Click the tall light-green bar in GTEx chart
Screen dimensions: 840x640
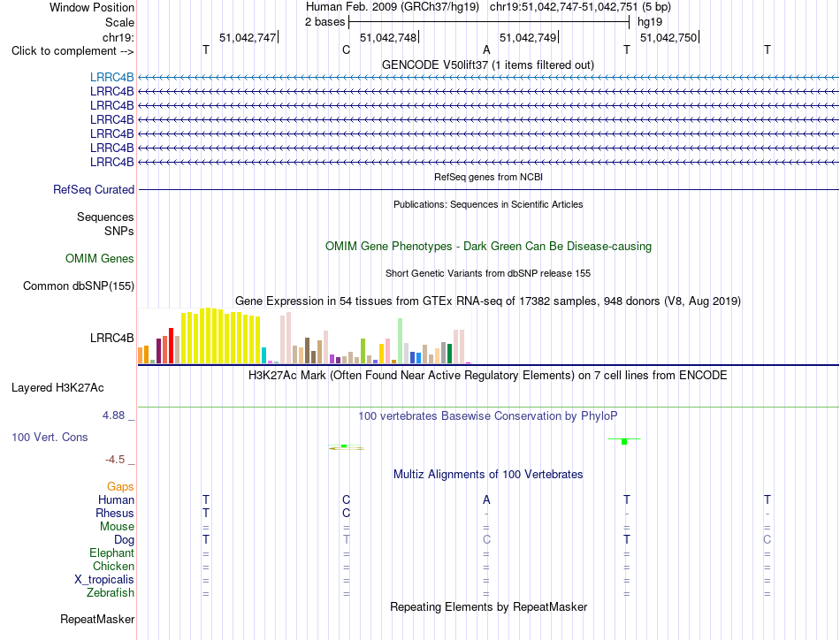(x=401, y=340)
